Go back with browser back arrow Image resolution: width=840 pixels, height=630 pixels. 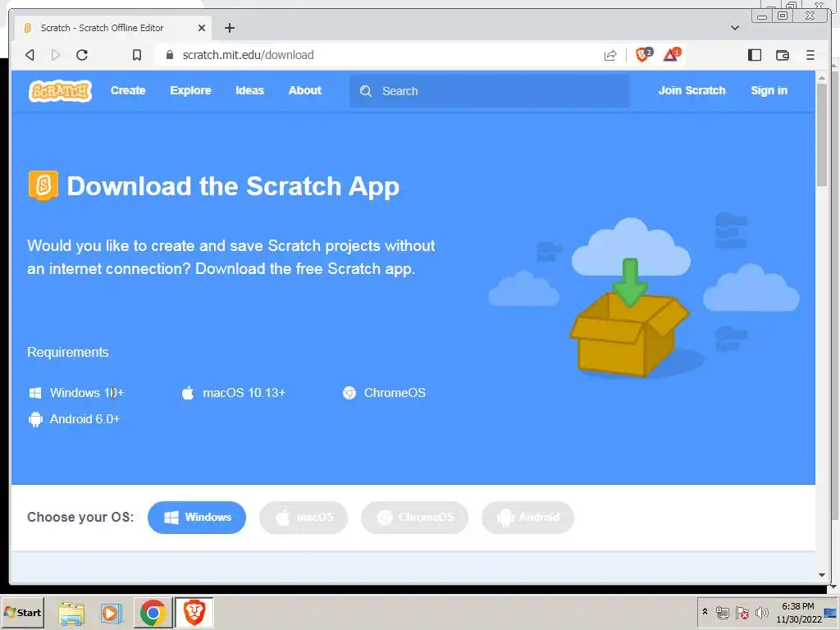30,55
